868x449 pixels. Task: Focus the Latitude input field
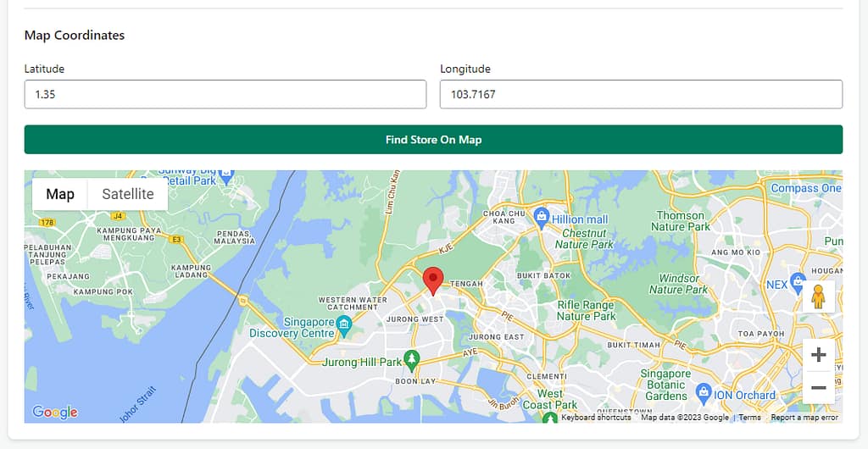coord(225,95)
